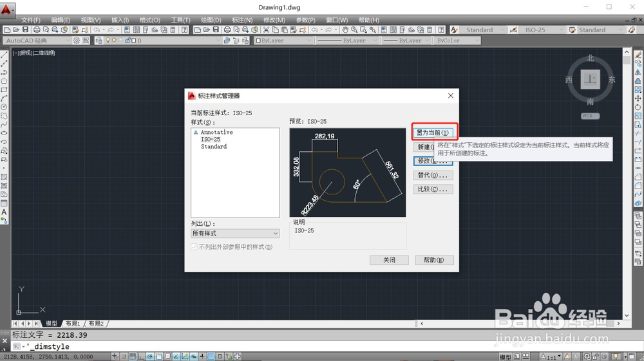Close the 标注样式管理器 dialog
The width and height of the screenshot is (644, 361).
pos(451,96)
